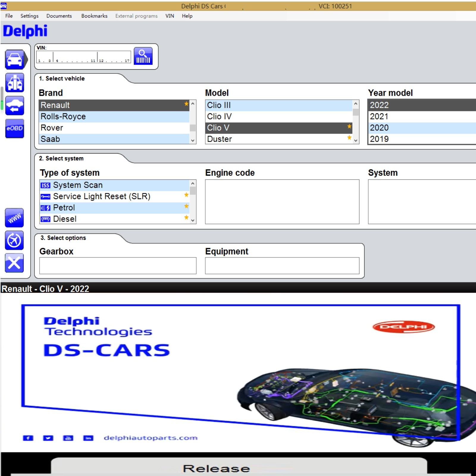Click the ISS icon beside System Scan
476x476 pixels.
point(45,185)
